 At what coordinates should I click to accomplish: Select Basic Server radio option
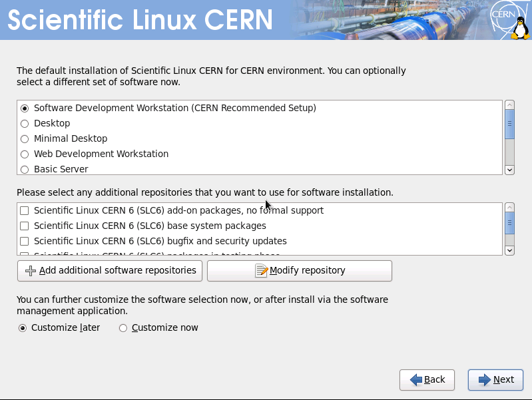click(25, 169)
